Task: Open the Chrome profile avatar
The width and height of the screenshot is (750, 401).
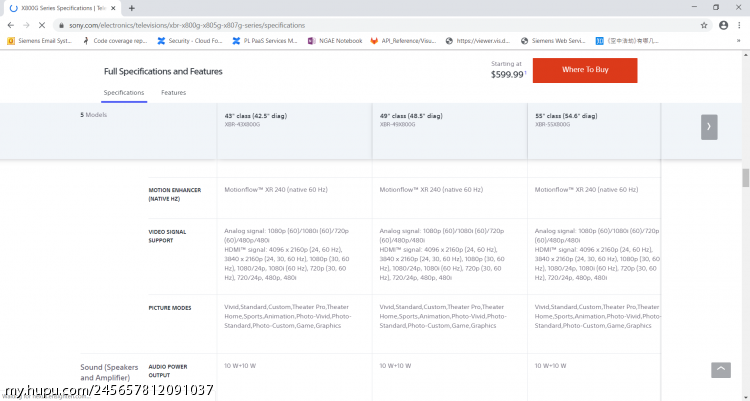Action: point(723,25)
